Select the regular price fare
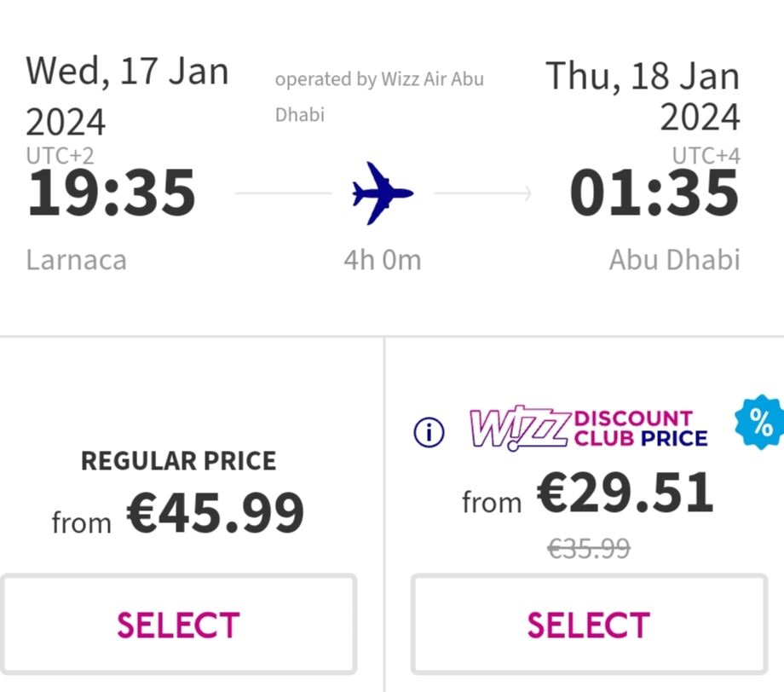The height and width of the screenshot is (692, 784). click(x=178, y=624)
